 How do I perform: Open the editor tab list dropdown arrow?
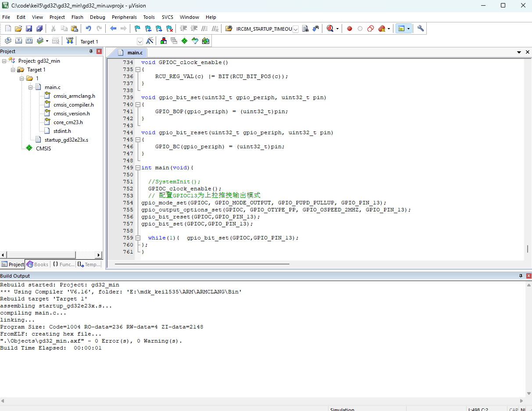click(x=519, y=52)
